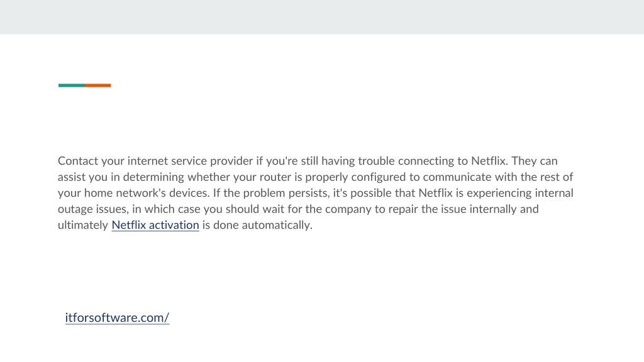The width and height of the screenshot is (644, 362).
Task: Click the gray header band at top
Action: pos(322,17)
